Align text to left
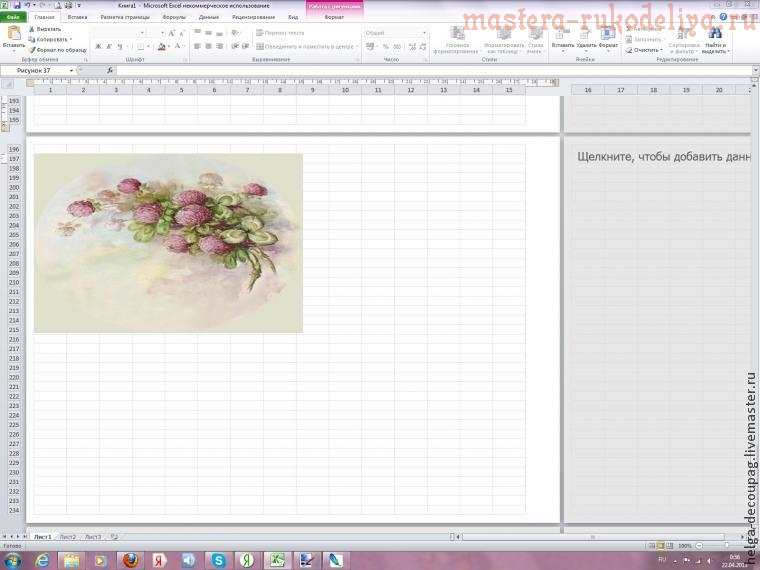Screen dimensions: 760x570 point(197,46)
